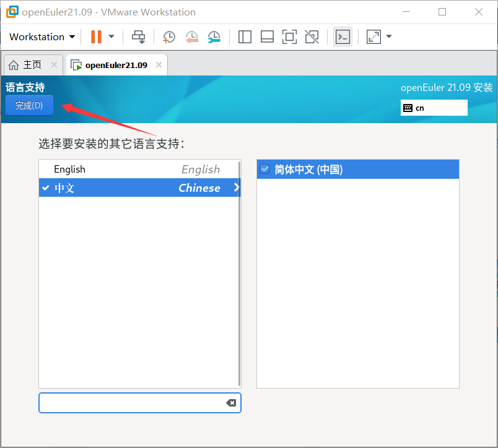
Task: Click the language search input field
Action: click(x=140, y=403)
